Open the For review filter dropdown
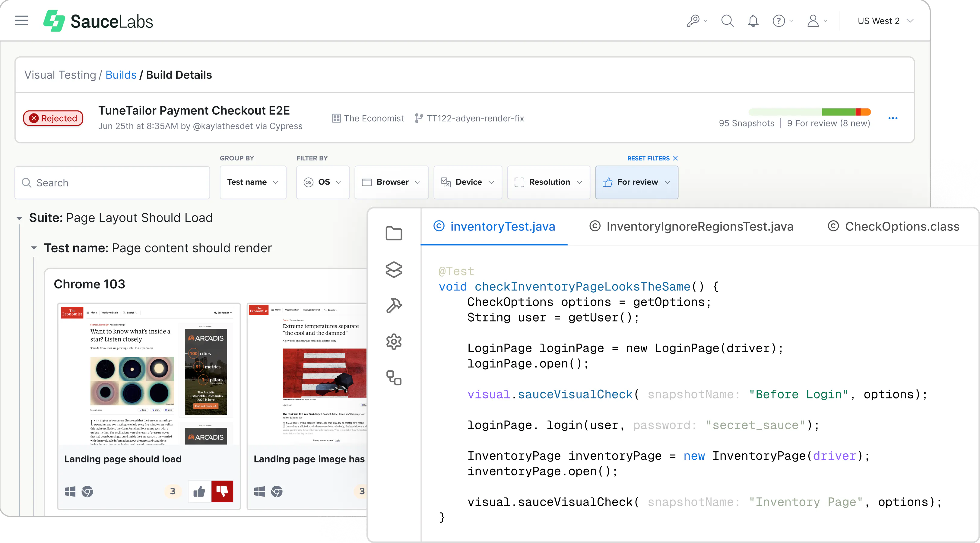980x543 pixels. point(636,182)
